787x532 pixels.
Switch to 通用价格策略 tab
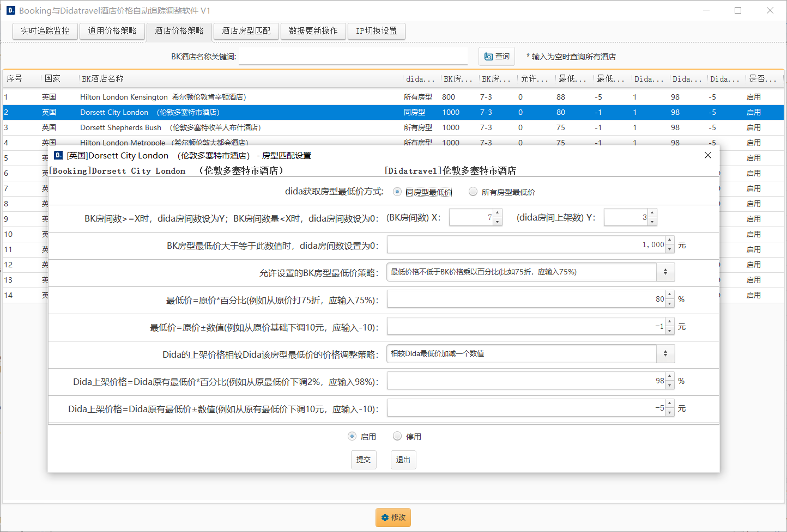click(112, 31)
